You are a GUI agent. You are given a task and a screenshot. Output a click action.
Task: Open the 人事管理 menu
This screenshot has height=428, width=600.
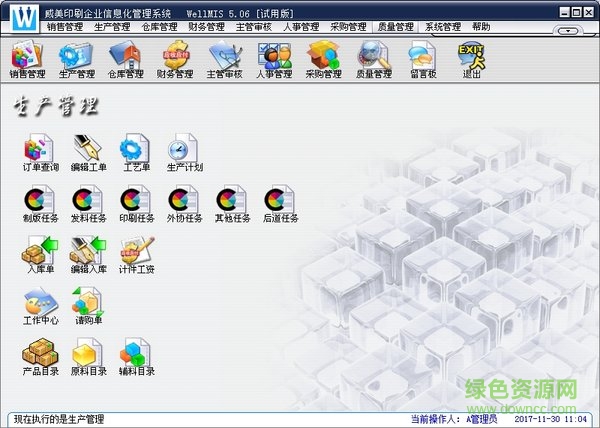pos(301,27)
